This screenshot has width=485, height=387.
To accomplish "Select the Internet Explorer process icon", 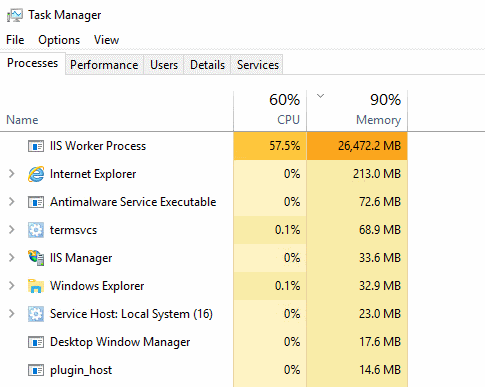I will click(36, 174).
